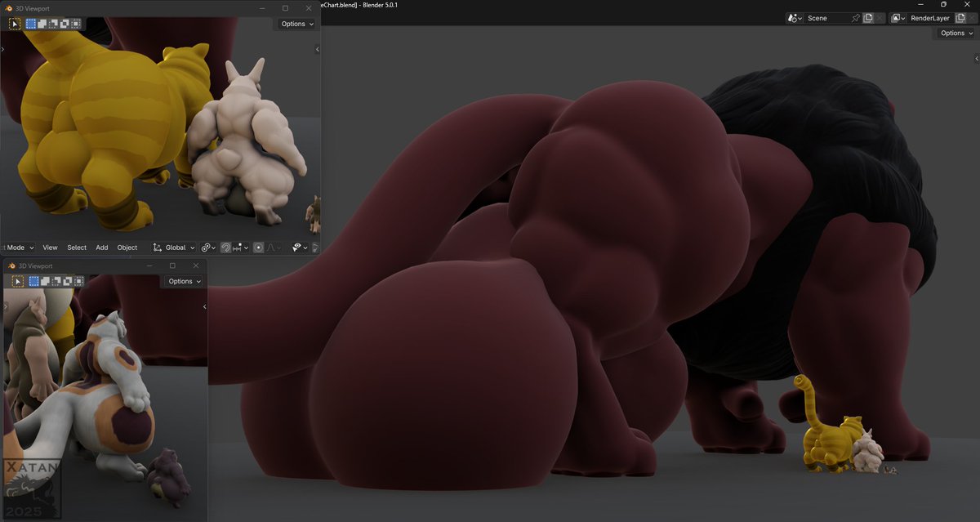Open the Object menu
The height and width of the screenshot is (522, 980).
point(127,248)
